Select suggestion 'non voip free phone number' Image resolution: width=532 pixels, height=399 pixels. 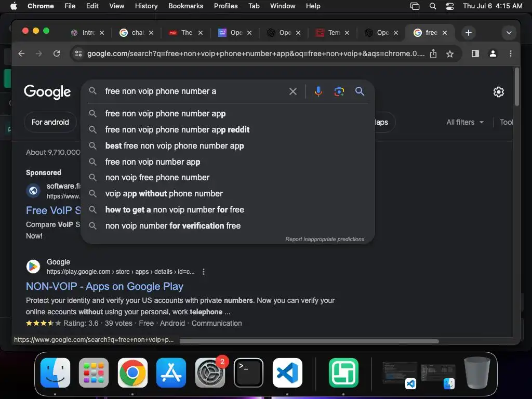(228, 178)
